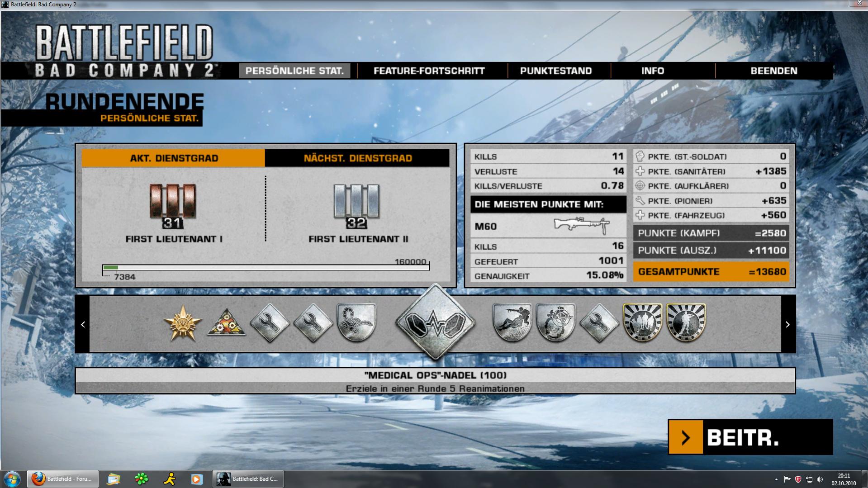
Task: Open the Windows Start menu
Action: pos(12,479)
